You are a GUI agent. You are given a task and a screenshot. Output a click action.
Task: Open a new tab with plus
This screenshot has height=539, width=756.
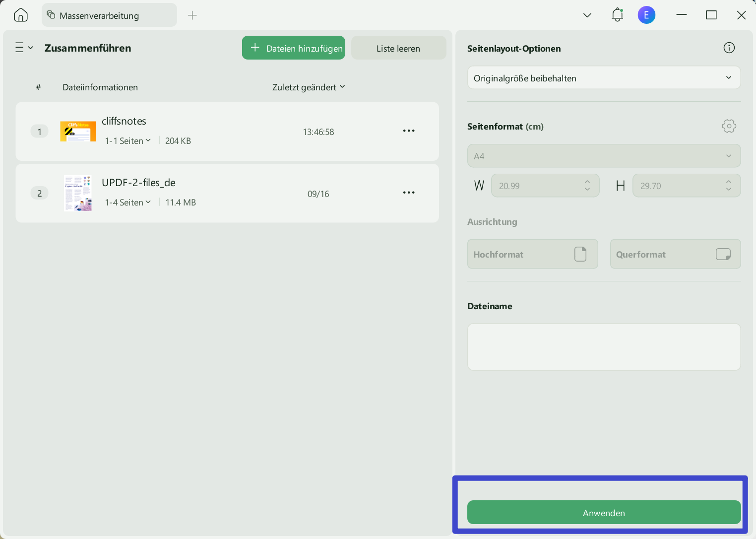pyautogui.click(x=192, y=15)
